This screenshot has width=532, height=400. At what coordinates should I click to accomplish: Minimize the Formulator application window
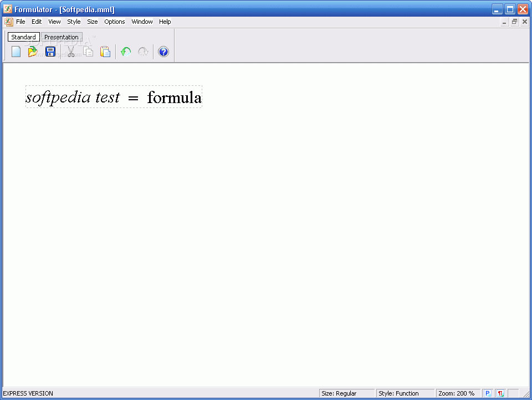click(x=497, y=9)
